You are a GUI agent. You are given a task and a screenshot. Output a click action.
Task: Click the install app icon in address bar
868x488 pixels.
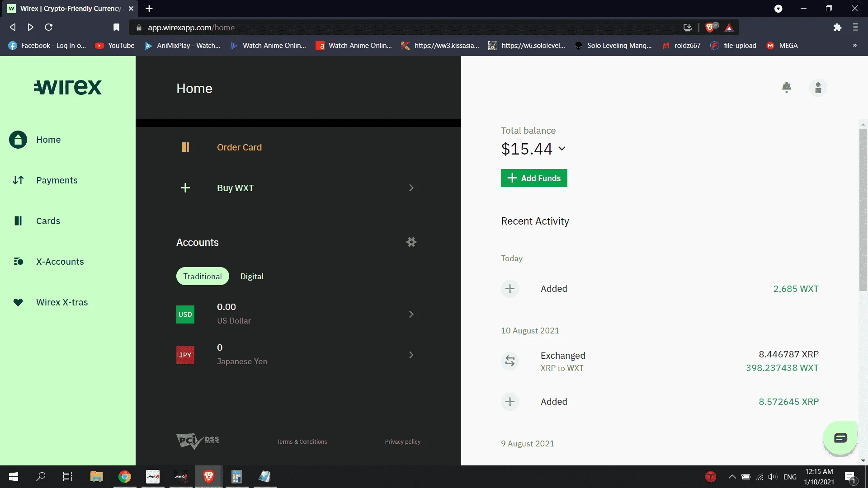click(x=688, y=28)
